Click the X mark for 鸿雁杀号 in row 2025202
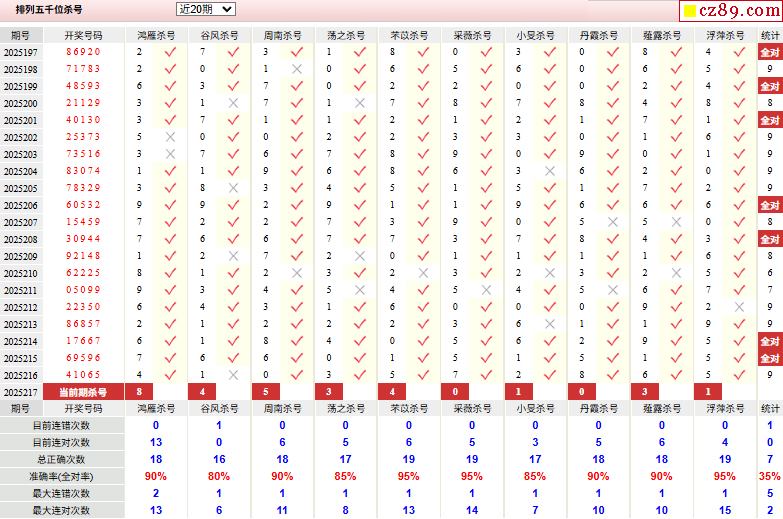Viewport: 783px width, 519px height. 170,137
